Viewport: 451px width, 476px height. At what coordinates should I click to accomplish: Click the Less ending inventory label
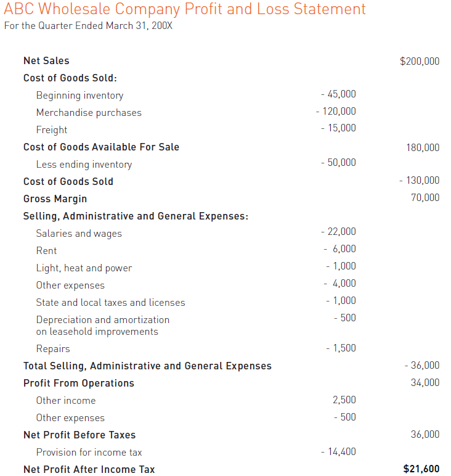coord(84,165)
